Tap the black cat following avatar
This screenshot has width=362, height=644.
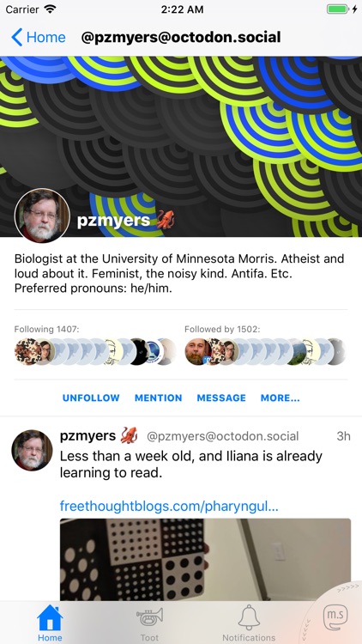coord(139,351)
